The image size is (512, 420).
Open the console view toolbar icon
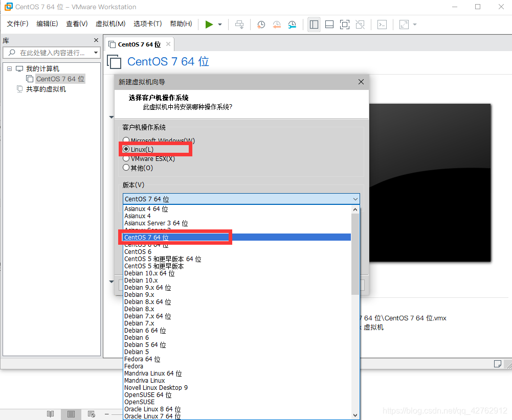point(382,25)
